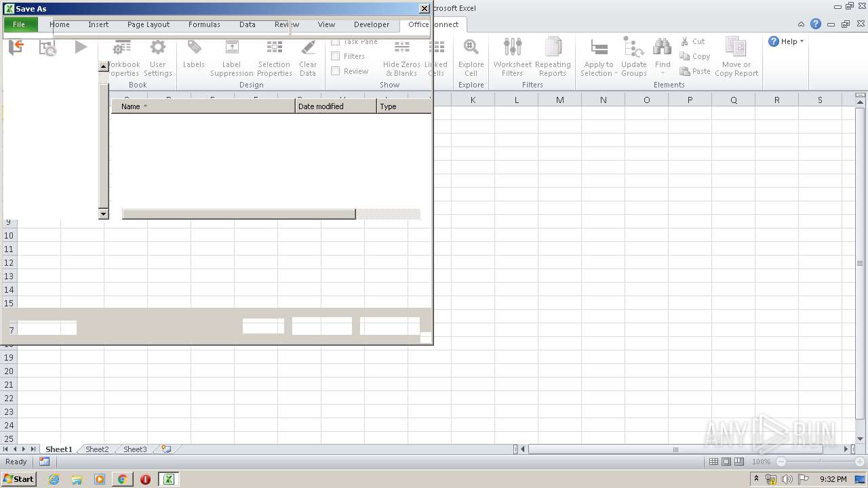The image size is (868, 488).
Task: Click Update Groups icon
Action: 633,47
